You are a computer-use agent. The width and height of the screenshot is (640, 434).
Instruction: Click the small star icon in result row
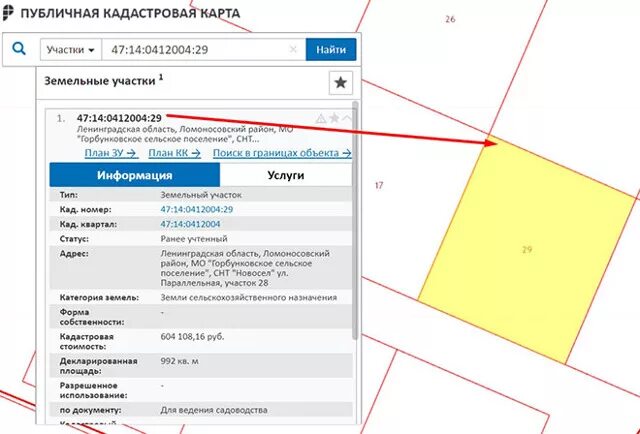coord(334,118)
